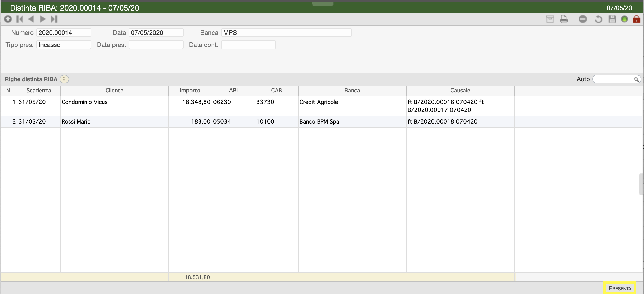Image resolution: width=644 pixels, height=294 pixels.
Task: Click the archive box icon
Action: [550, 19]
